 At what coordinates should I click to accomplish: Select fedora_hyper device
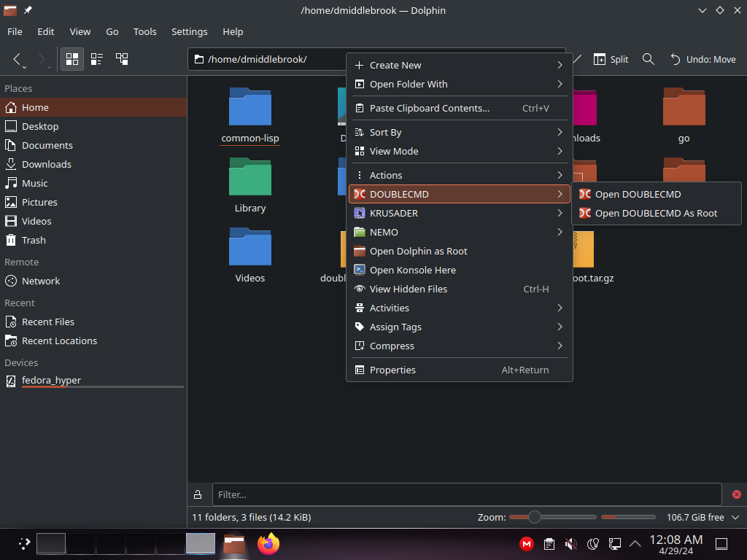click(93, 381)
